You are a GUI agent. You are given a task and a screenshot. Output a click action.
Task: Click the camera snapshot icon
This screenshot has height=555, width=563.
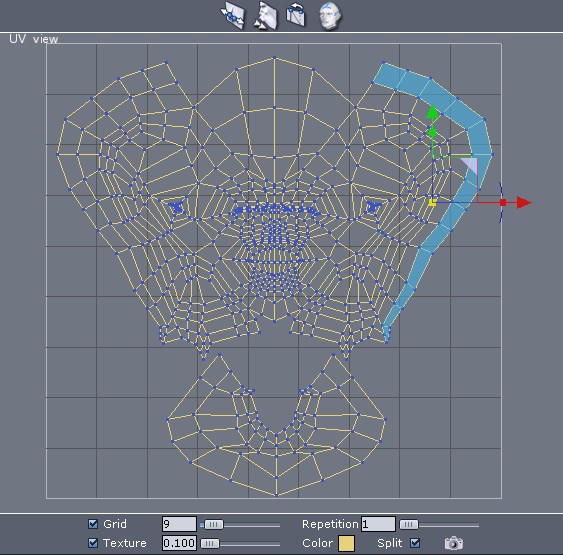pyautogui.click(x=453, y=543)
